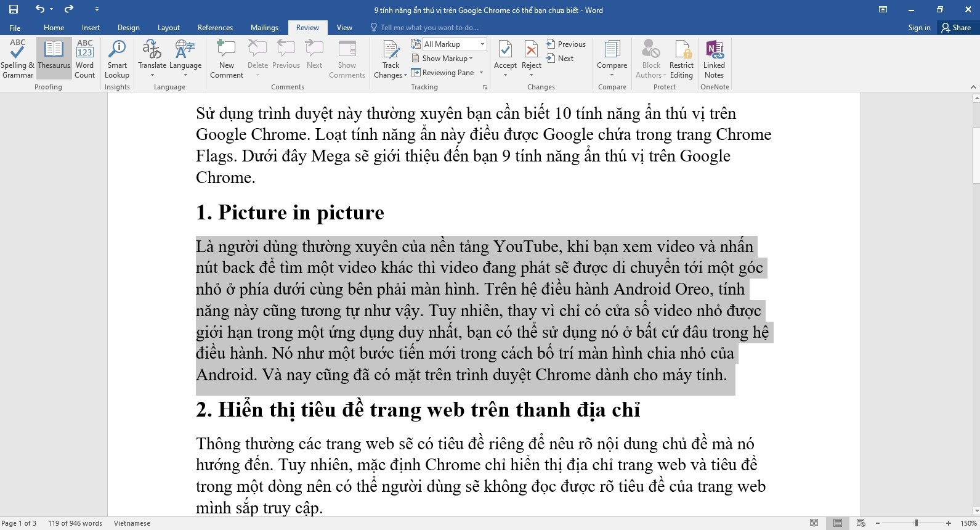The height and width of the screenshot is (530, 980).
Task: Toggle the Reviewing Pane
Action: point(443,73)
